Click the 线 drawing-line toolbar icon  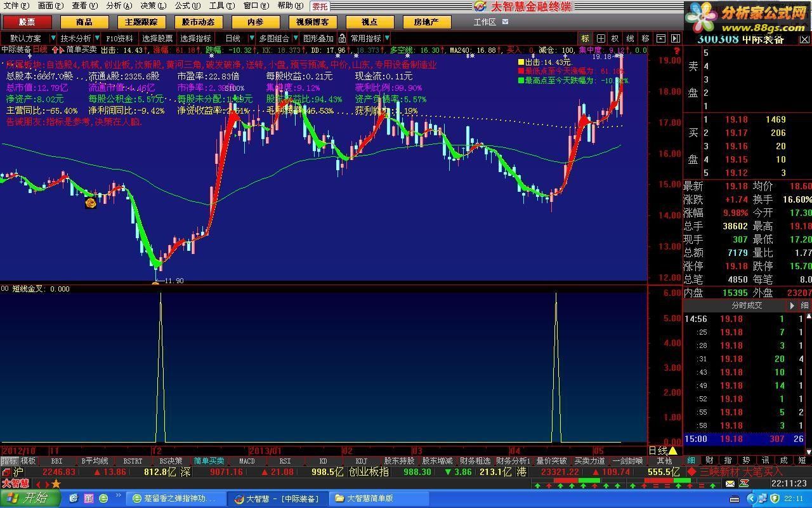pyautogui.click(x=630, y=38)
